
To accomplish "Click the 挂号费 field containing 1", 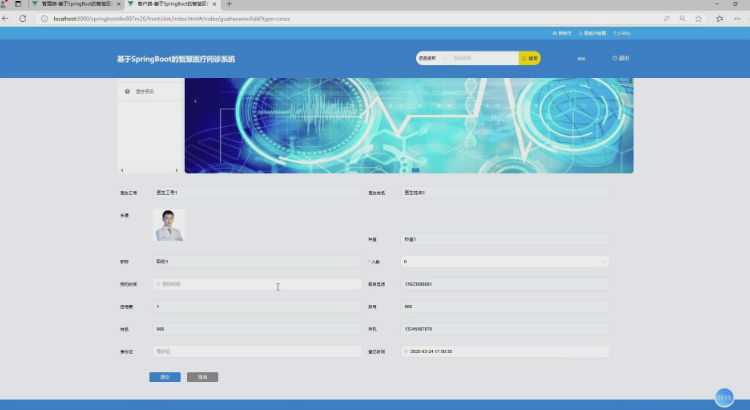I will (x=257, y=307).
